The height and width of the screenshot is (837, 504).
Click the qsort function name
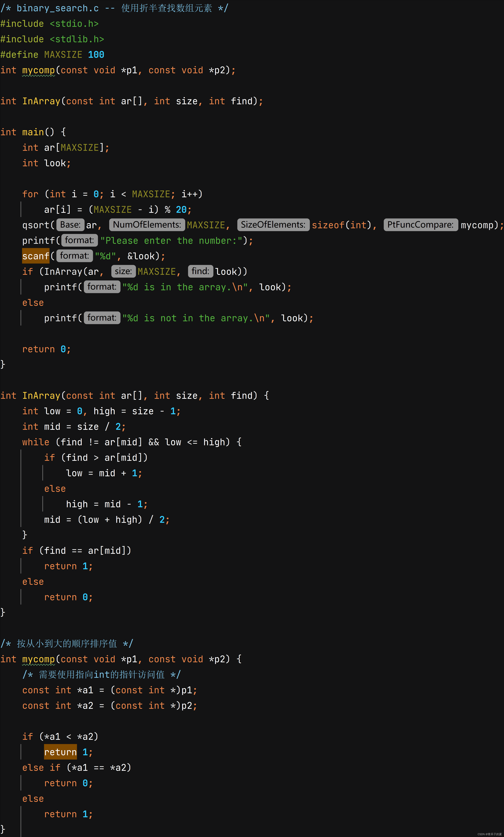tap(36, 225)
